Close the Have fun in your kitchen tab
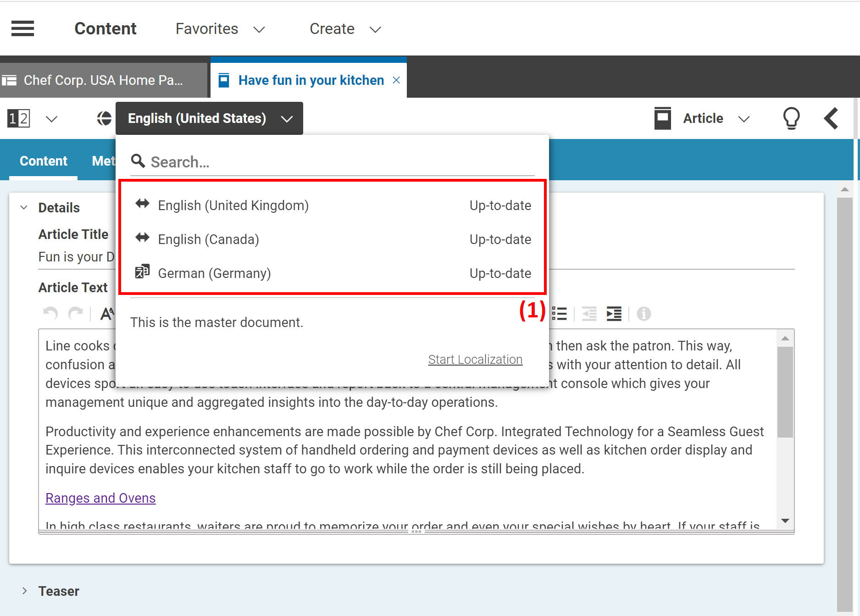The width and height of the screenshot is (860, 616). click(396, 80)
